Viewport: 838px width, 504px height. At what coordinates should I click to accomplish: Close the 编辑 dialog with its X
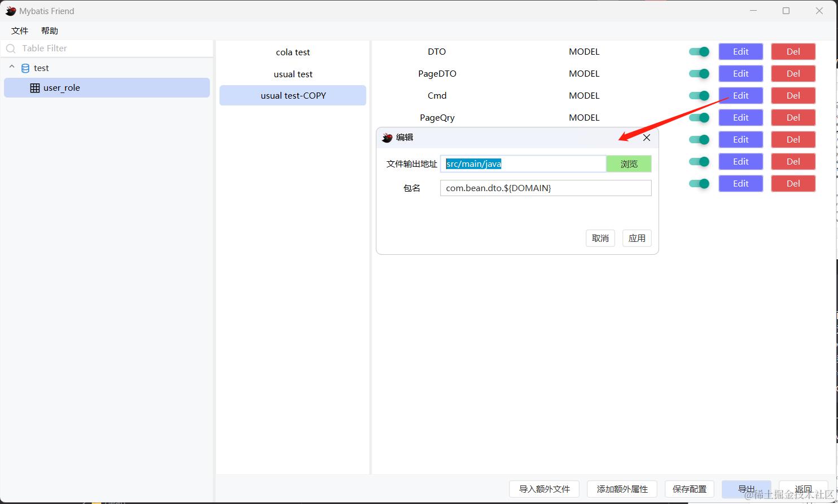pyautogui.click(x=647, y=138)
